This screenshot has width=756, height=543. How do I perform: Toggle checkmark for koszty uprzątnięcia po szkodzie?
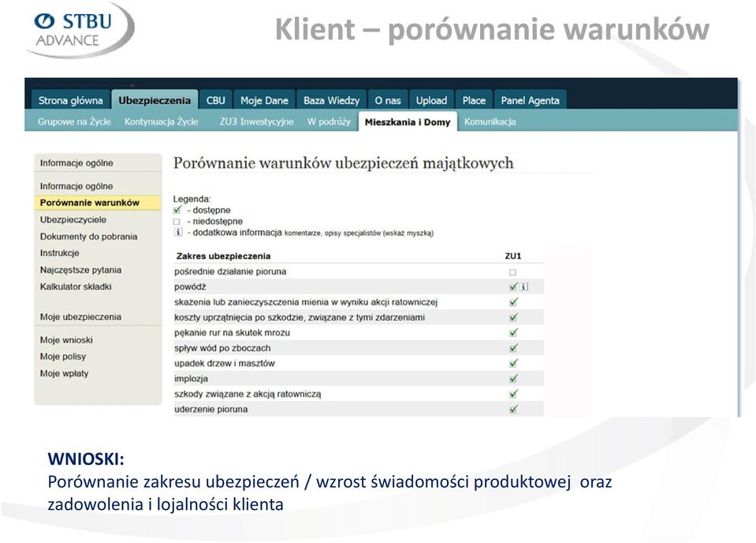pyautogui.click(x=513, y=318)
